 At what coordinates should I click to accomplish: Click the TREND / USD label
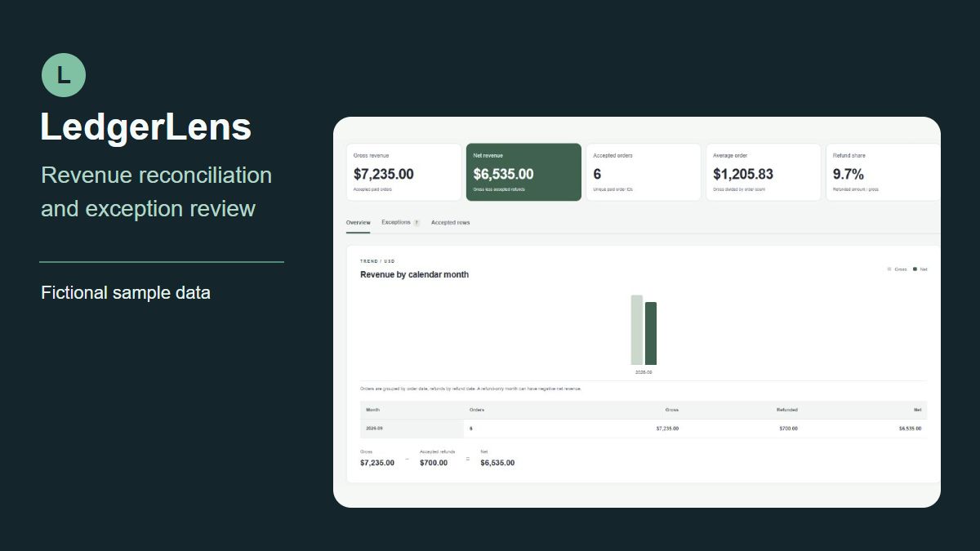pos(377,261)
